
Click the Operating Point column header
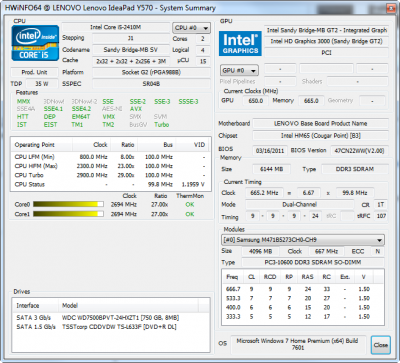click(x=42, y=145)
